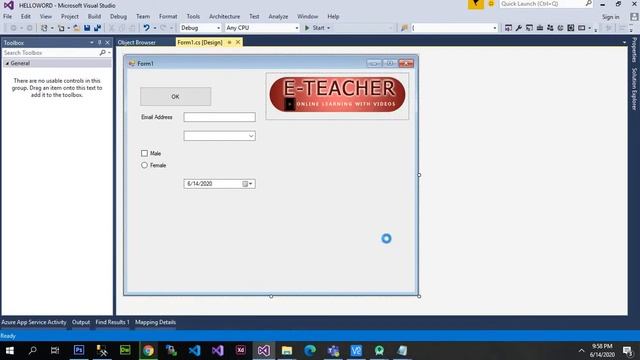Image resolution: width=640 pixels, height=360 pixels.
Task: Click the Email Address label on form
Action: pyautogui.click(x=157, y=117)
